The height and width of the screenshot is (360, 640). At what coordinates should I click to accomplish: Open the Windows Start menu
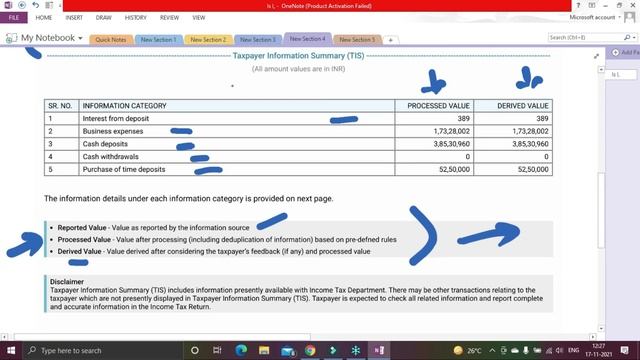[x=11, y=350]
